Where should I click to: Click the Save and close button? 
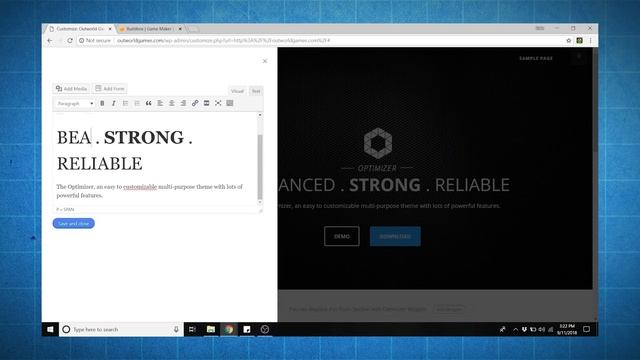click(x=73, y=223)
